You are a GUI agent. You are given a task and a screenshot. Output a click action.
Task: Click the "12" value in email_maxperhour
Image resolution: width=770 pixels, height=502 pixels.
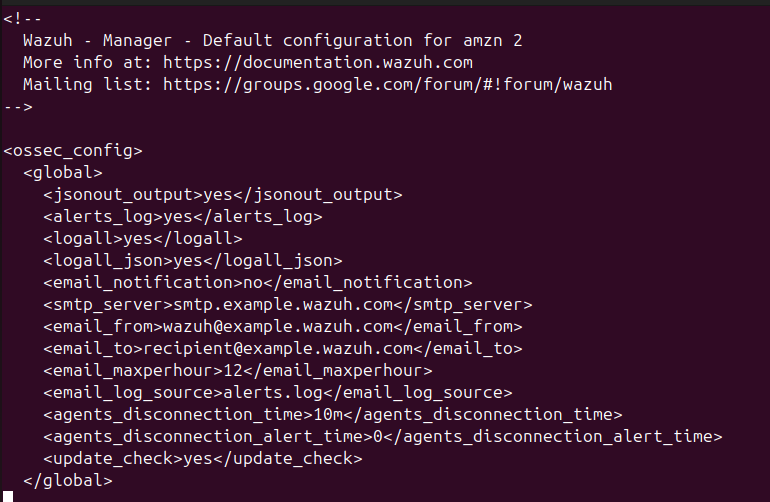tap(233, 370)
